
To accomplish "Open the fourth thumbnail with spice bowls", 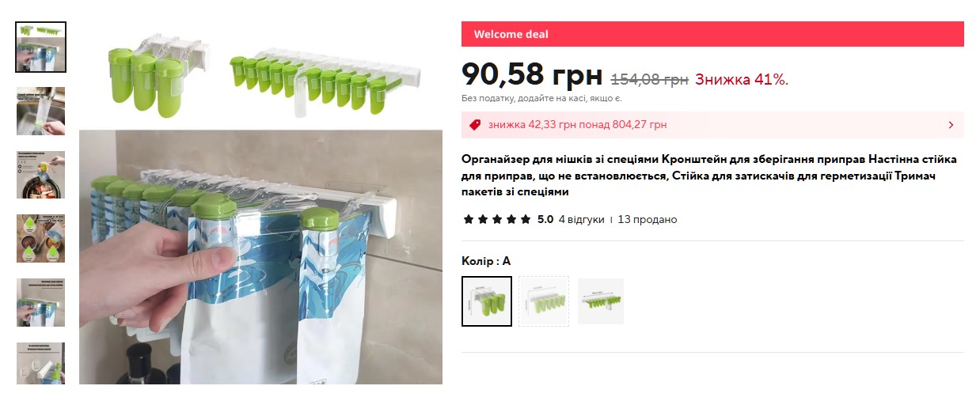I will pos(41,239).
